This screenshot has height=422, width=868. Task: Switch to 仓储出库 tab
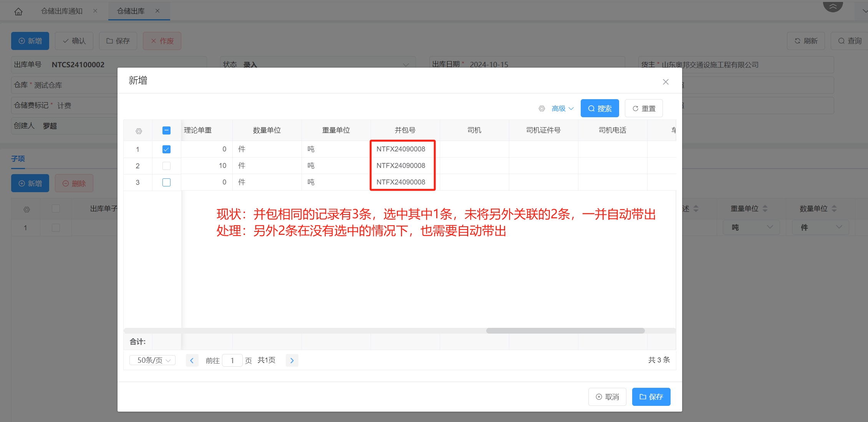(131, 11)
